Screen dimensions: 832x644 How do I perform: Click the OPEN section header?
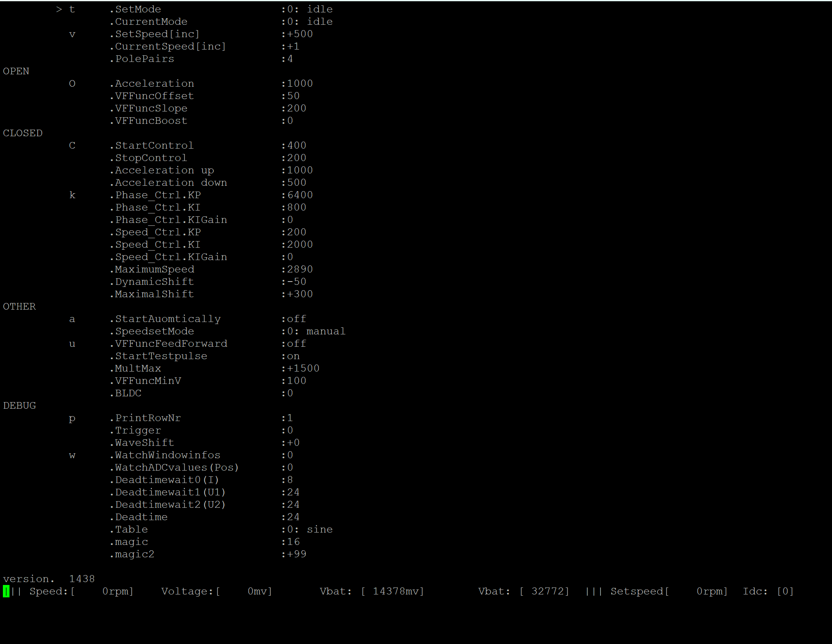coord(16,71)
